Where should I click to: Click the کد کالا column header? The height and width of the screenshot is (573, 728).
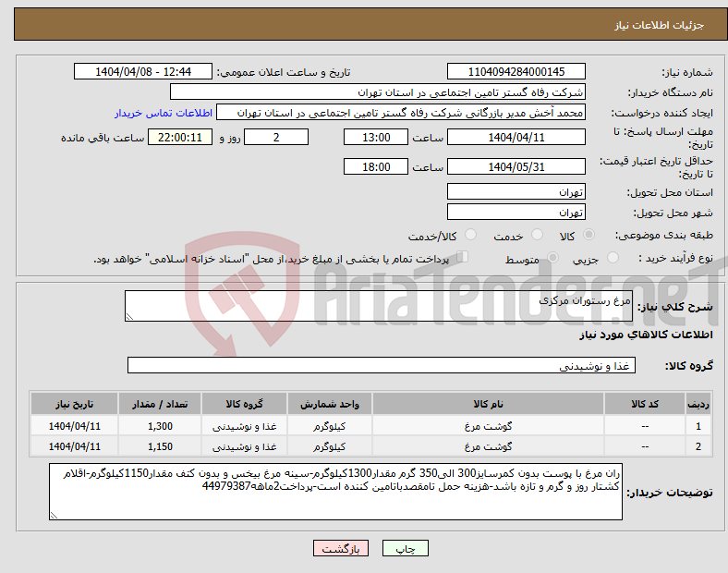point(645,404)
